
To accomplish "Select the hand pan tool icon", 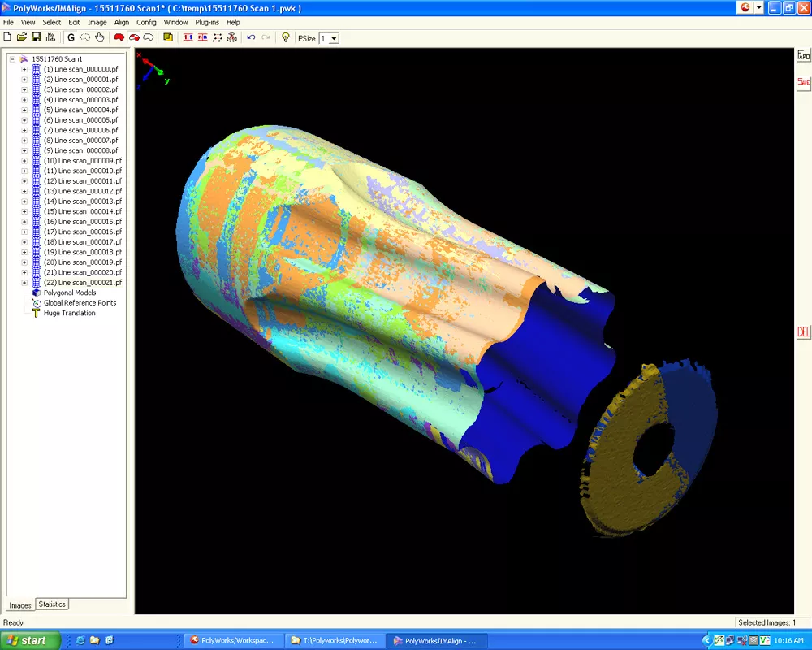I will (99, 37).
